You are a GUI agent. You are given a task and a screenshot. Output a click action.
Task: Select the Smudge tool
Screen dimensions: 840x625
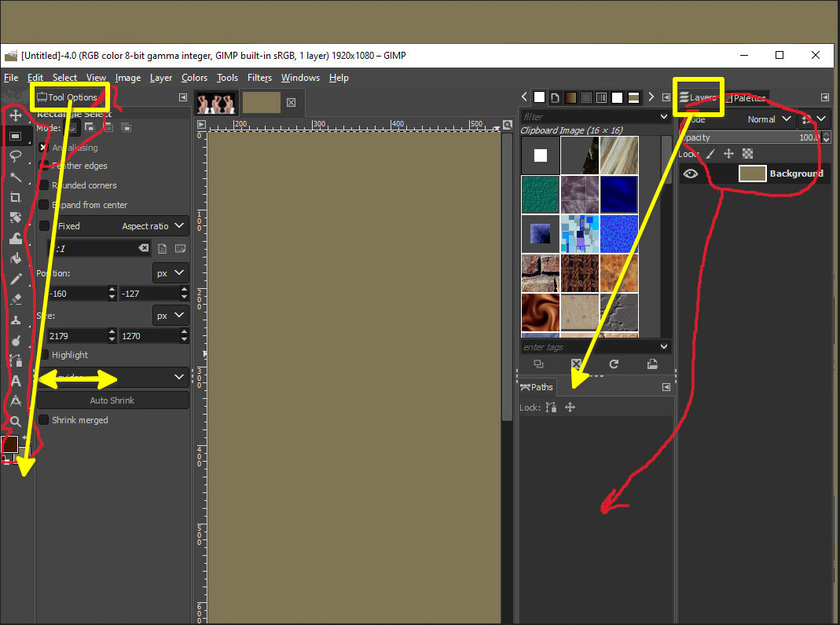click(16, 340)
